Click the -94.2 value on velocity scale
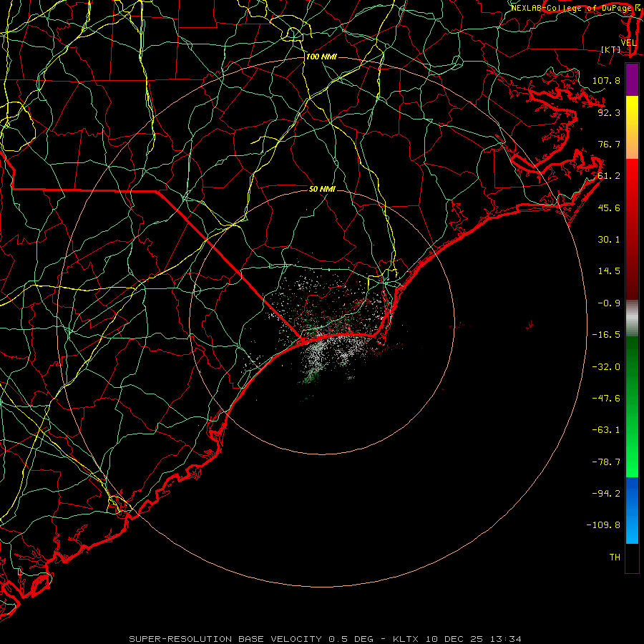Screen dimensions: 644x644 pyautogui.click(x=606, y=494)
